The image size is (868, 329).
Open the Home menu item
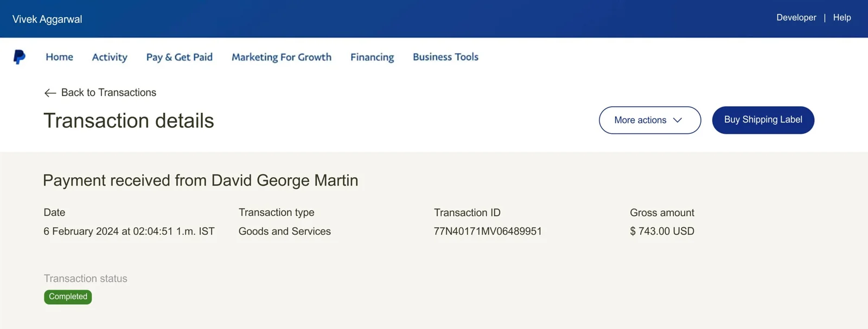59,57
